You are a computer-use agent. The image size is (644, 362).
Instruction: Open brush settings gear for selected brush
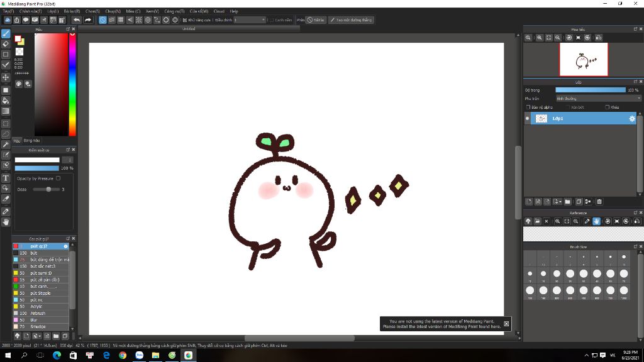click(65, 246)
